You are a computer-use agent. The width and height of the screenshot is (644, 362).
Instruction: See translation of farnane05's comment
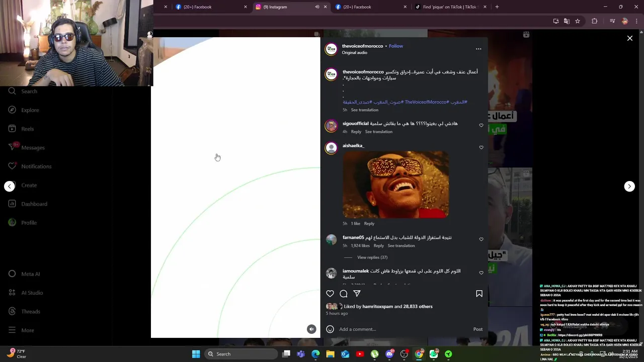tap(401, 245)
